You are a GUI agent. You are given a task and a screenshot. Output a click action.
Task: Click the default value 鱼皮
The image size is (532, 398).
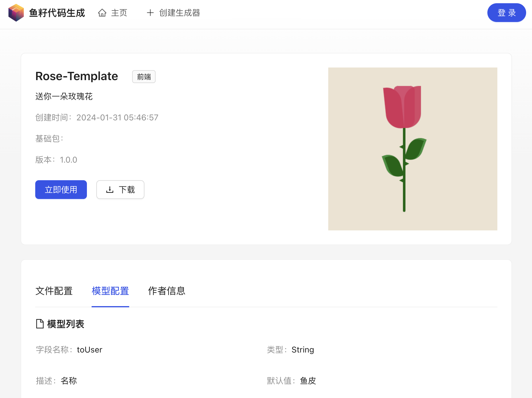(308, 381)
